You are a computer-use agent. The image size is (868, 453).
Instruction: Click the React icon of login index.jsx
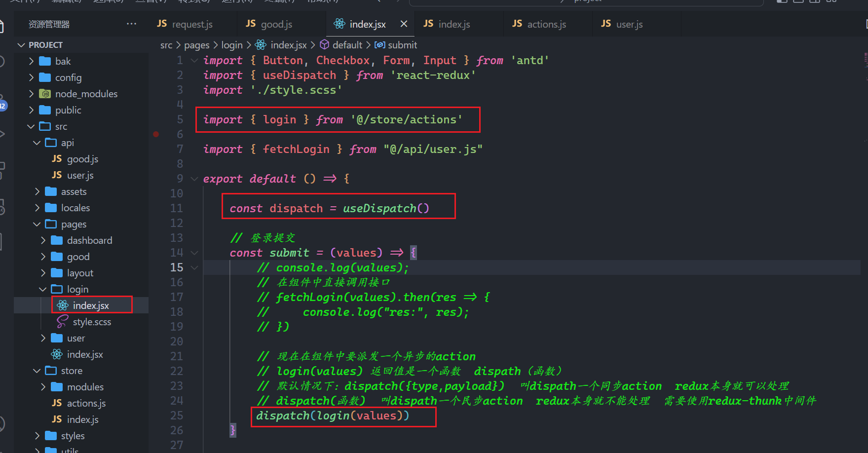63,305
